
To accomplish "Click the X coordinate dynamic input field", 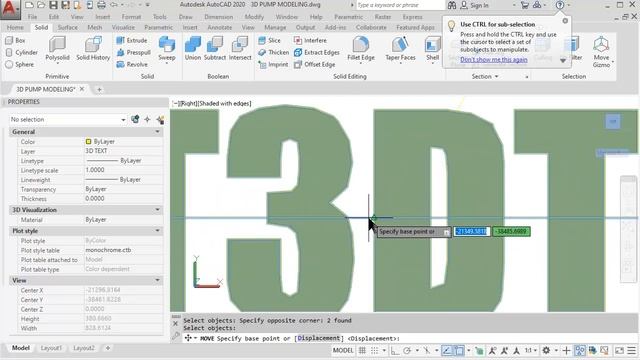I will [471, 231].
